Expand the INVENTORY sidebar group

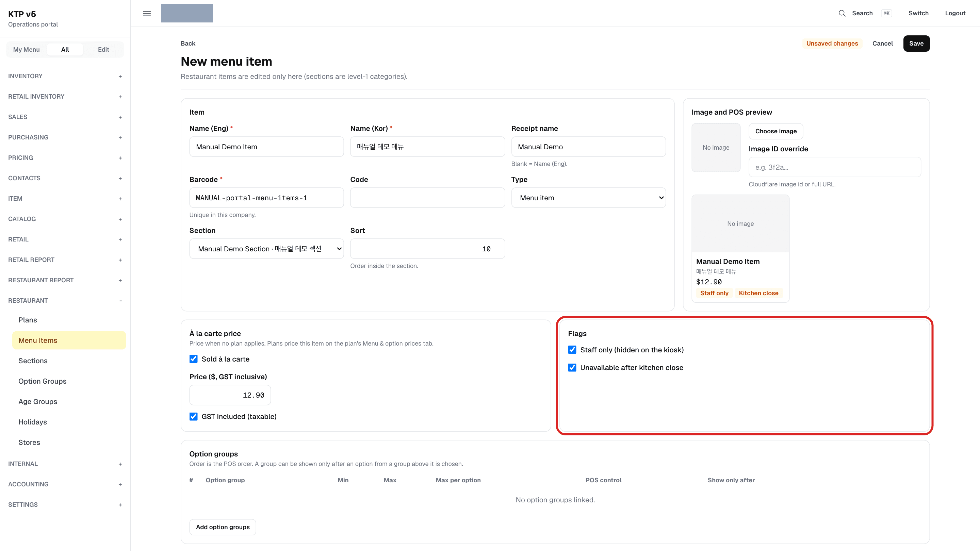pyautogui.click(x=65, y=76)
